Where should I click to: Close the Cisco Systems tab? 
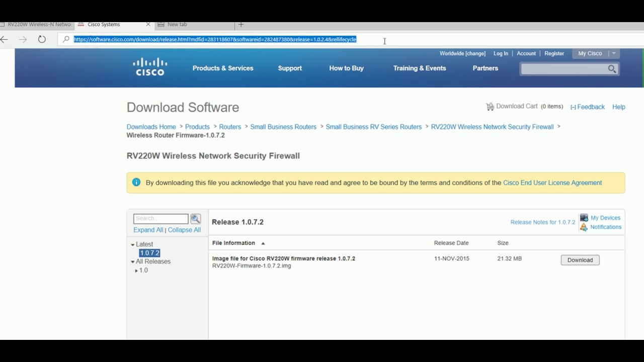click(x=148, y=24)
